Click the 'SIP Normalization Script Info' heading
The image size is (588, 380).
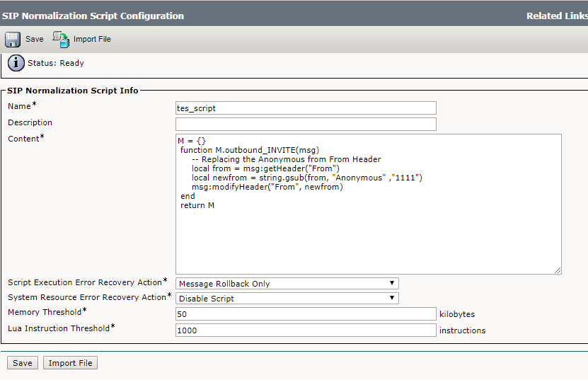point(73,91)
